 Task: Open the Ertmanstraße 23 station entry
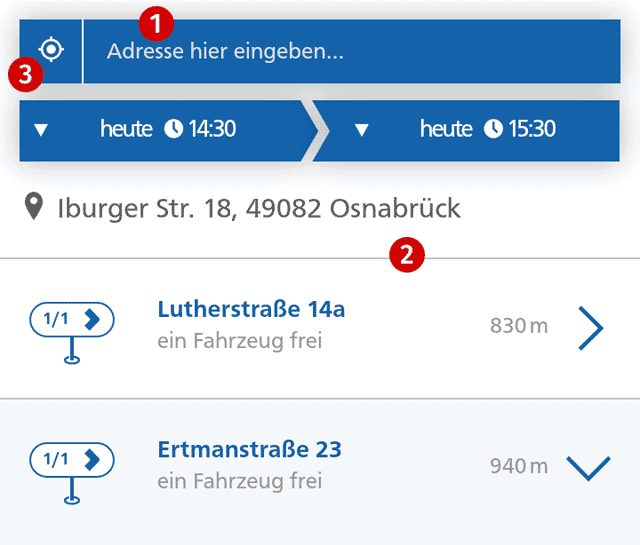(x=249, y=450)
